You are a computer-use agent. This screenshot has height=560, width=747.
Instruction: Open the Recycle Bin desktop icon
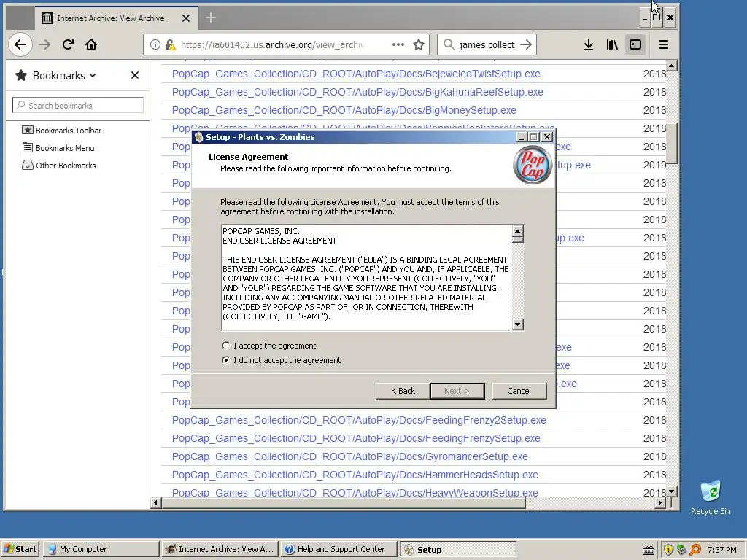tap(711, 497)
